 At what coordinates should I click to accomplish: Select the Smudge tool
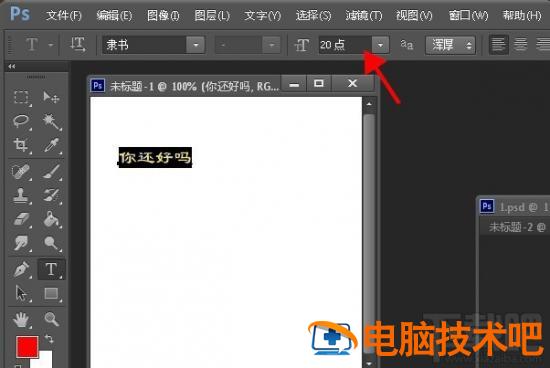[x=21, y=243]
